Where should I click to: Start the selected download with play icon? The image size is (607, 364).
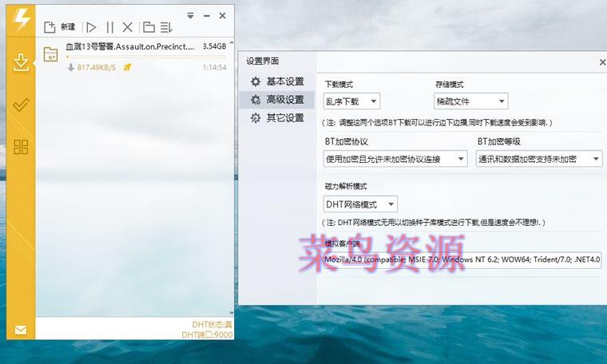pos(91,27)
